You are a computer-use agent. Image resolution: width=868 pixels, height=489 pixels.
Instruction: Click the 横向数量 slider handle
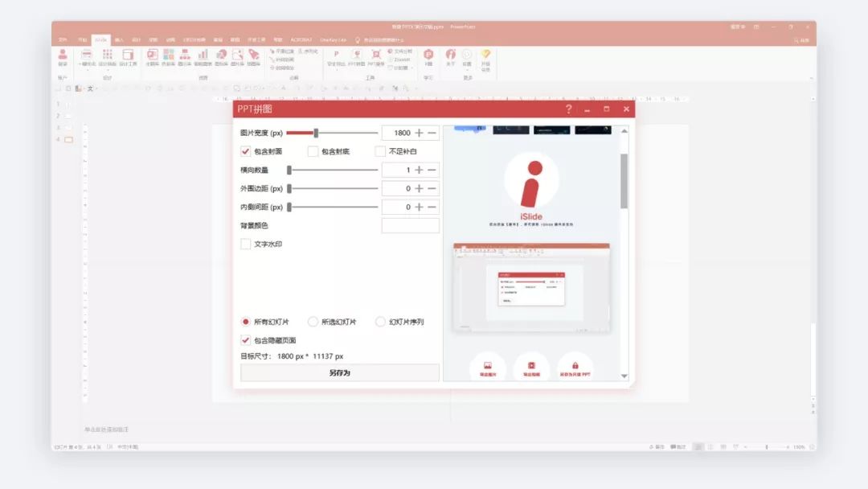pyautogui.click(x=289, y=170)
